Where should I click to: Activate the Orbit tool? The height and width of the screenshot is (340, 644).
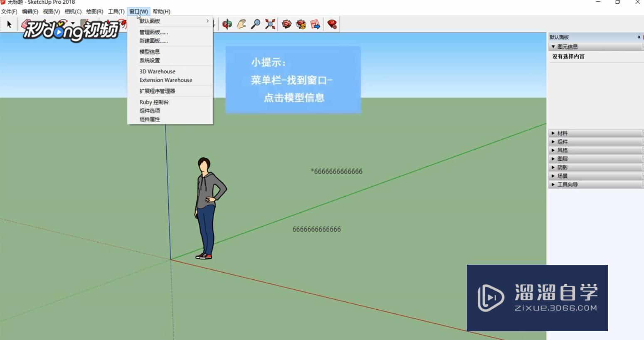tap(227, 24)
